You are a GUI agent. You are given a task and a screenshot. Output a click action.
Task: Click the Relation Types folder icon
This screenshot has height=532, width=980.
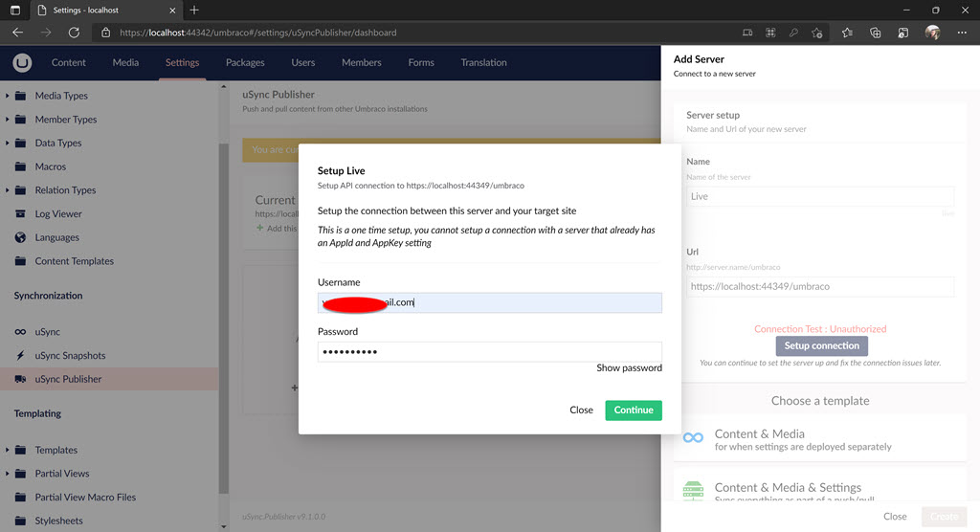21,190
